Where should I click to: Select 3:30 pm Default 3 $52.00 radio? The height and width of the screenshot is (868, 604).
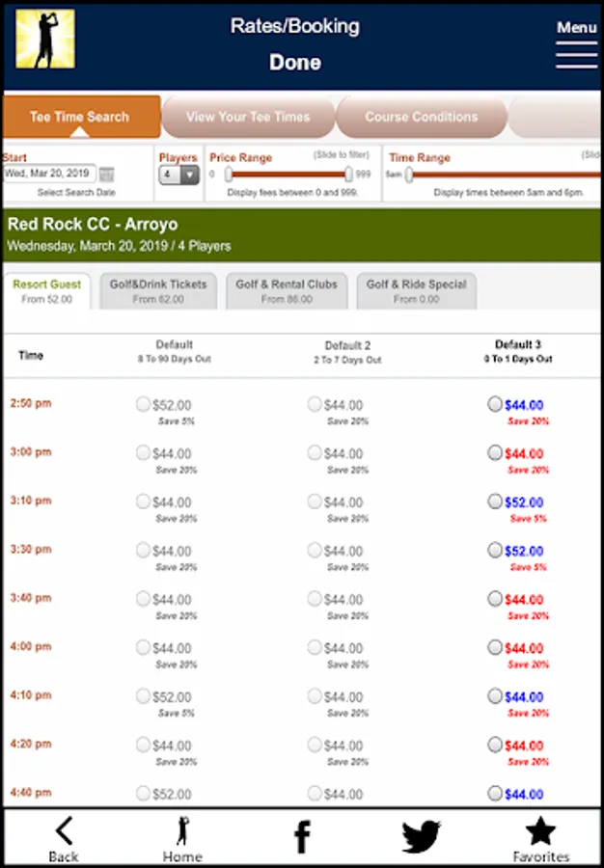tap(495, 551)
